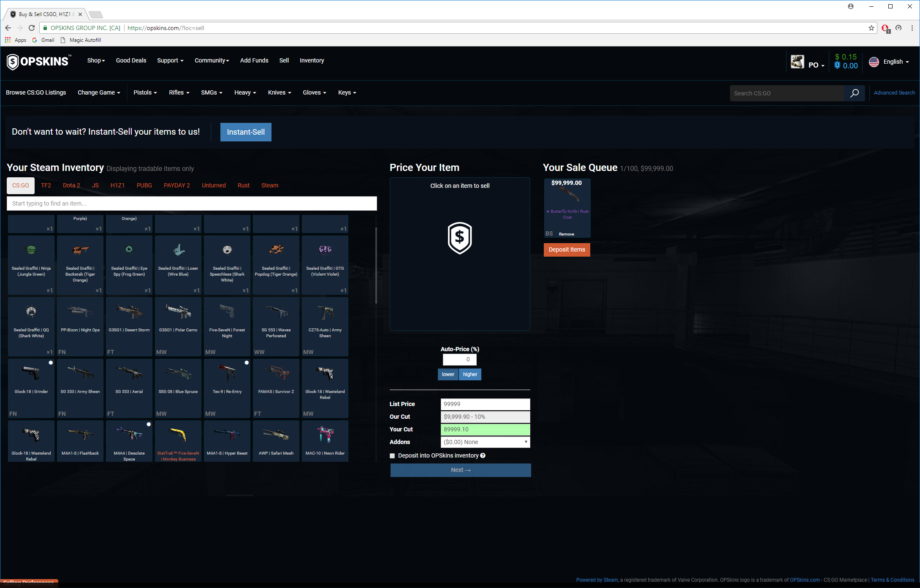Switch to Steam inventory tab
This screenshot has height=588, width=920.
(270, 185)
